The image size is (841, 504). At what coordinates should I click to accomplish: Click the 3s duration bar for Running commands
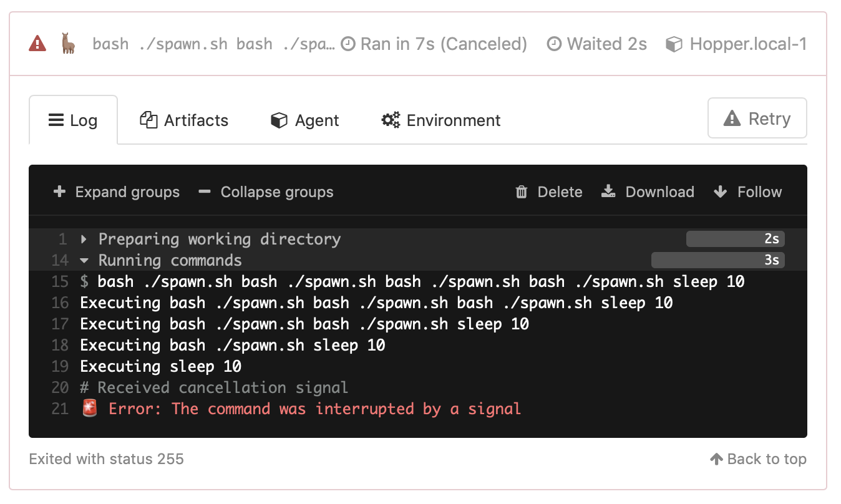point(717,260)
